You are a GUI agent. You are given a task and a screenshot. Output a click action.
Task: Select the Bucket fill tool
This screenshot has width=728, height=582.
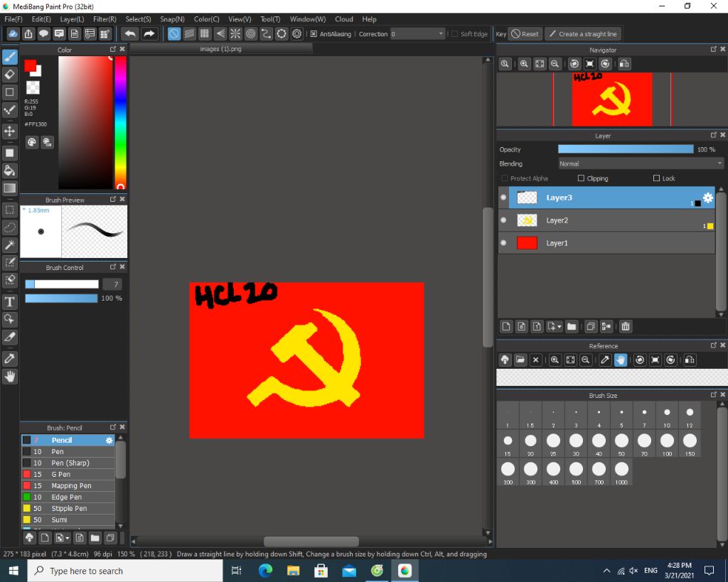click(10, 171)
